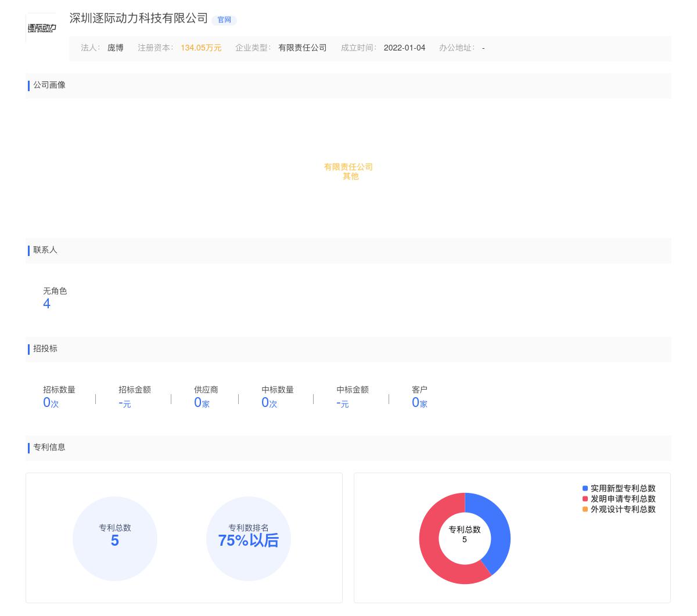The height and width of the screenshot is (616, 697).
Task: Click the 有限责任公司 label in the company chart
Action: (x=348, y=167)
